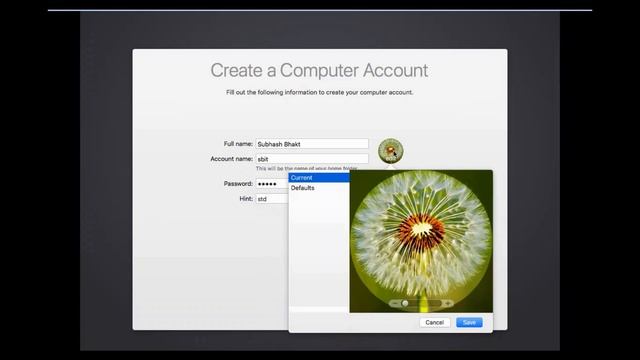This screenshot has height=360, width=640.
Task: Click the minus zoom-out icon on slider
Action: [394, 303]
